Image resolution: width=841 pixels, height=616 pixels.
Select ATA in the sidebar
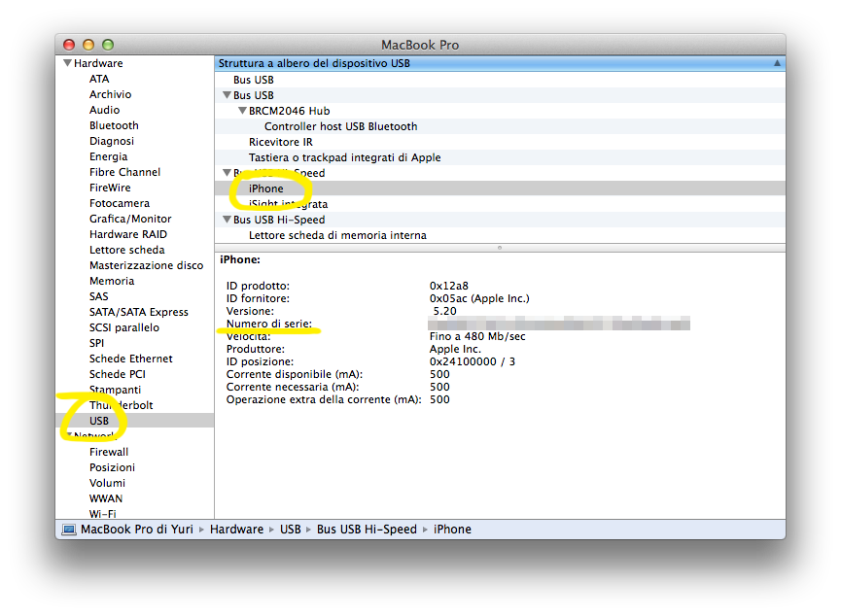(x=99, y=79)
